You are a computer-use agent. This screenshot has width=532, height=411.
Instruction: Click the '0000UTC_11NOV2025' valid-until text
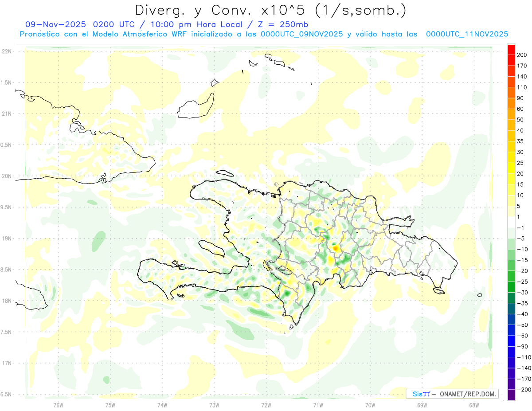click(467, 34)
